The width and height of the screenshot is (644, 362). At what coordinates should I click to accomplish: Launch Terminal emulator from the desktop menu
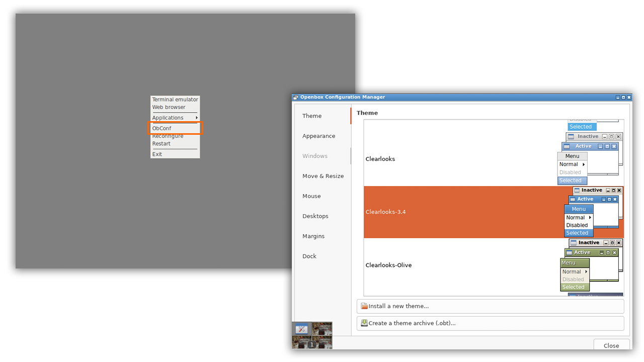175,100
